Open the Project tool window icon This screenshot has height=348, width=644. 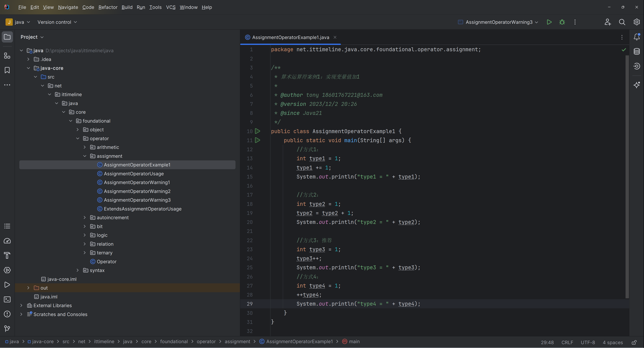(x=7, y=37)
